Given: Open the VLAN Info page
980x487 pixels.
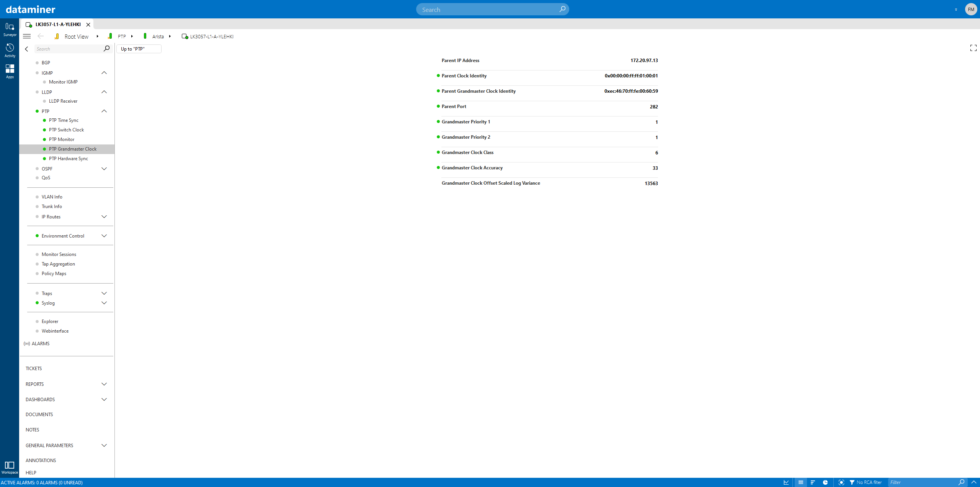Looking at the screenshot, I should (x=52, y=197).
